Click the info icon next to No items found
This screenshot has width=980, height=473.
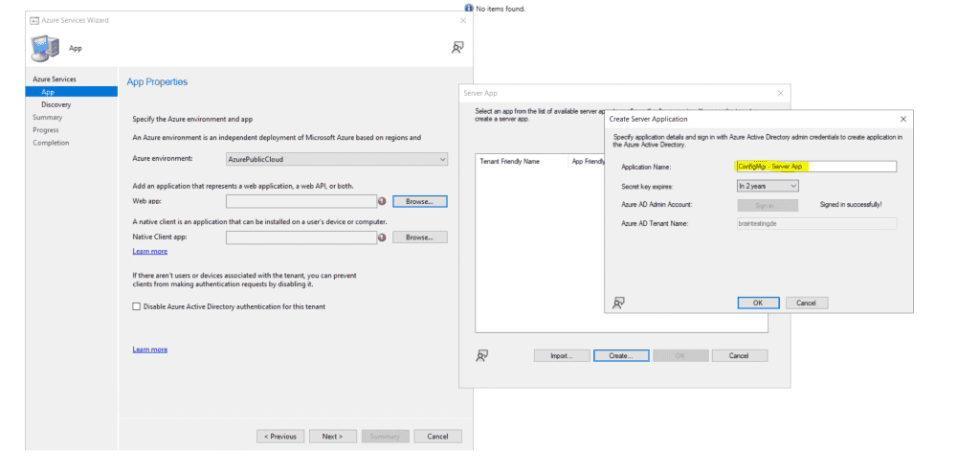(x=469, y=8)
